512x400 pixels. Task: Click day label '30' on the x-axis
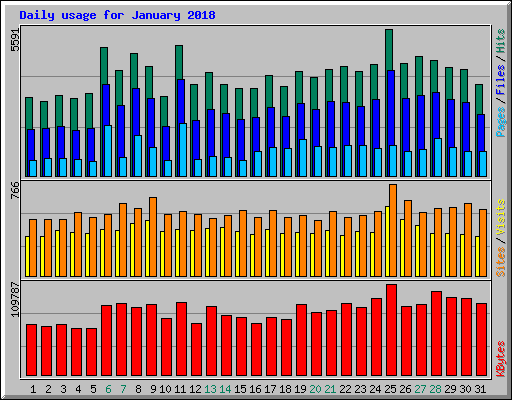pos(465,389)
